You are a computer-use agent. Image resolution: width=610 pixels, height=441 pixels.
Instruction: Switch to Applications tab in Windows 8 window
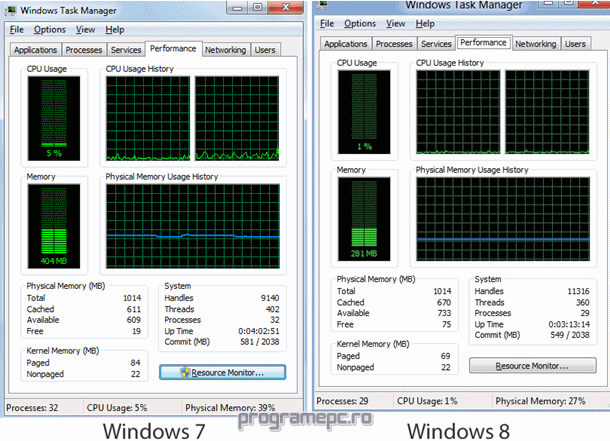345,44
